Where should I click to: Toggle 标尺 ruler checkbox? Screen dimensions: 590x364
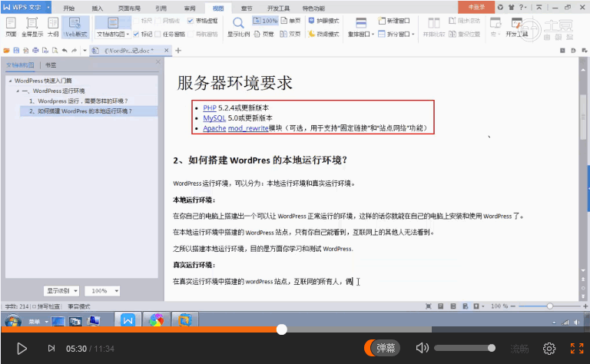[137, 21]
